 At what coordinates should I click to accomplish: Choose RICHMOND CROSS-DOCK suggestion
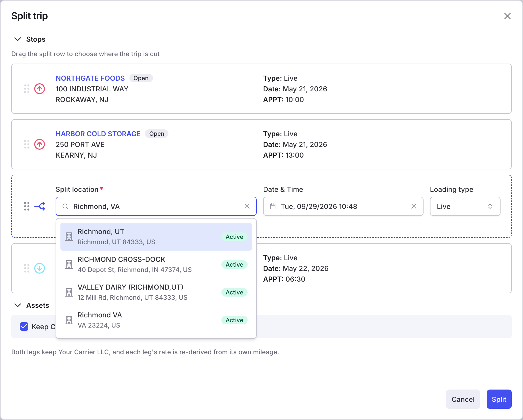pos(156,265)
